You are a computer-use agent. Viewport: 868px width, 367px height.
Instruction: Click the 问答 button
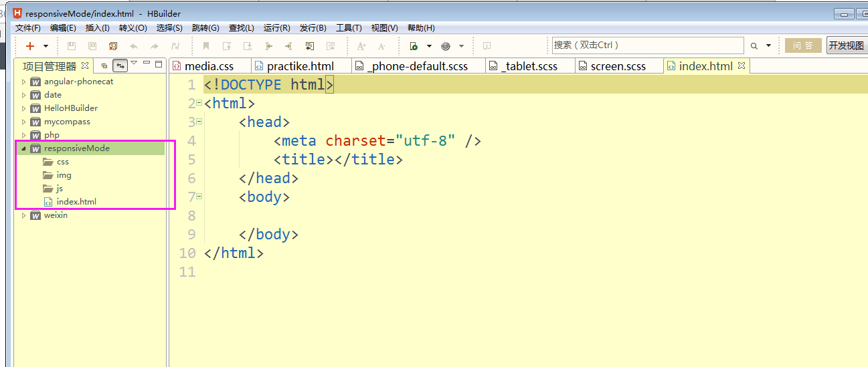803,45
